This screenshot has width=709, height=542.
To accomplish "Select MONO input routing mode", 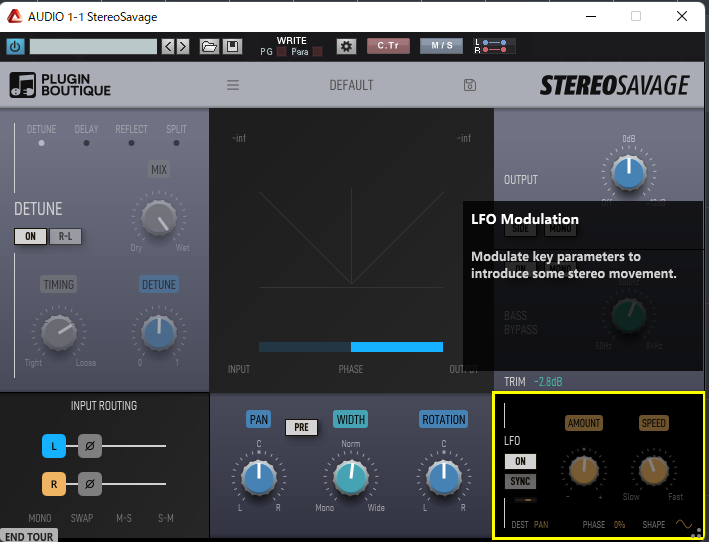I will 40,518.
